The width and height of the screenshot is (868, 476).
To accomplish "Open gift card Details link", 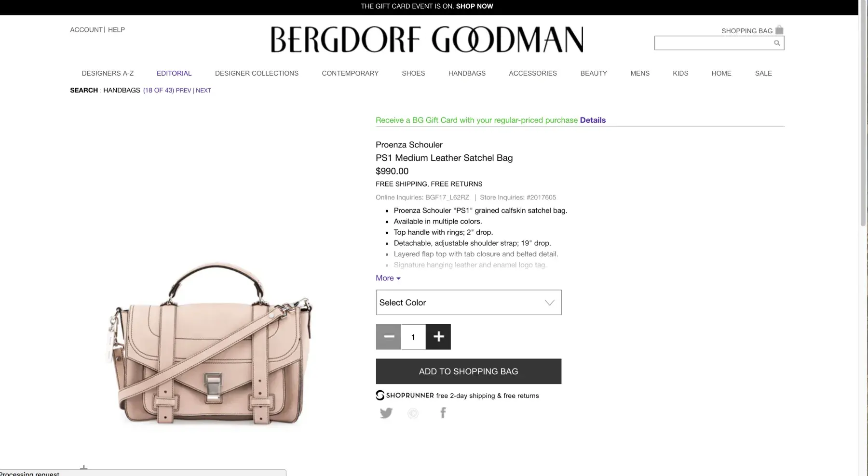I will pyautogui.click(x=593, y=120).
